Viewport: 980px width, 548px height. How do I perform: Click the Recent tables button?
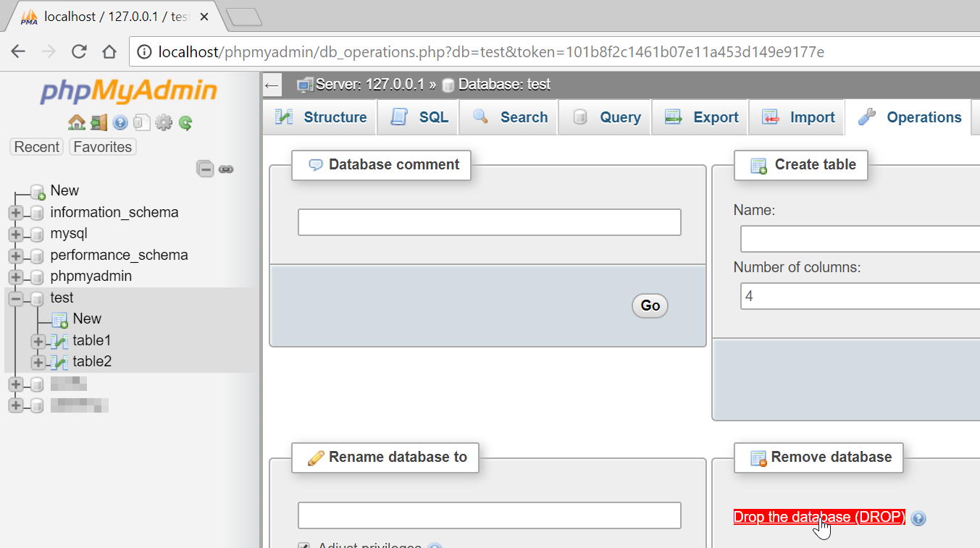click(37, 147)
